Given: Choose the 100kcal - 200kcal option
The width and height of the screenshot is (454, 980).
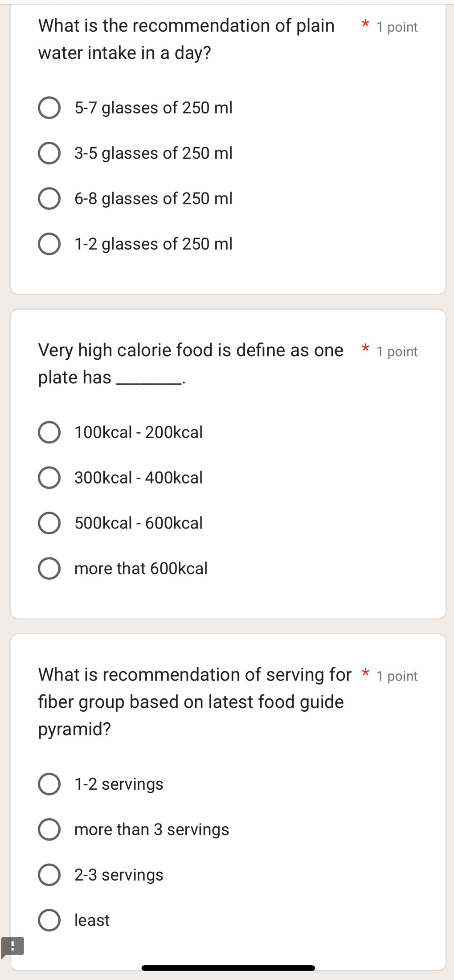Looking at the screenshot, I should 49,433.
